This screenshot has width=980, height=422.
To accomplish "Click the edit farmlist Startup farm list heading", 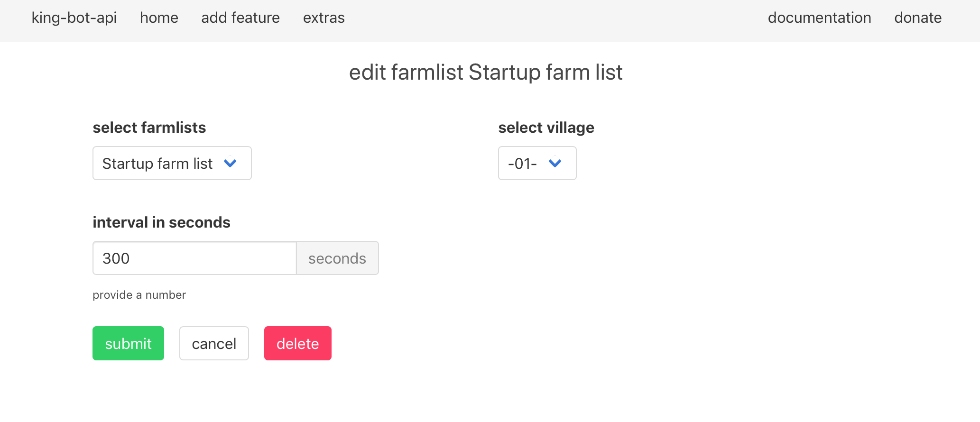I will click(x=486, y=73).
